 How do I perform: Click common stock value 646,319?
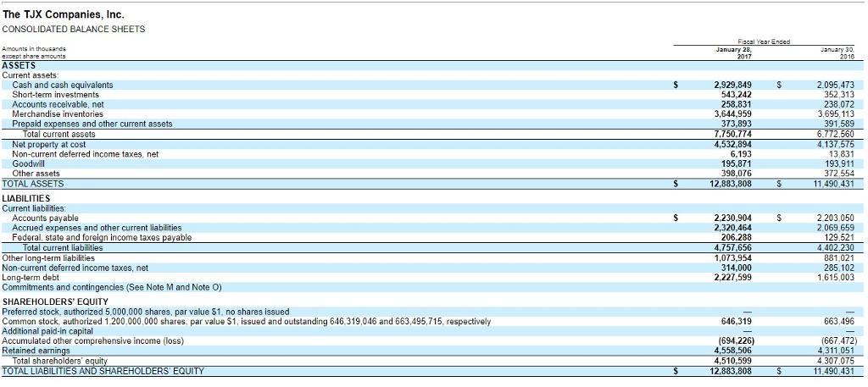tap(737, 322)
